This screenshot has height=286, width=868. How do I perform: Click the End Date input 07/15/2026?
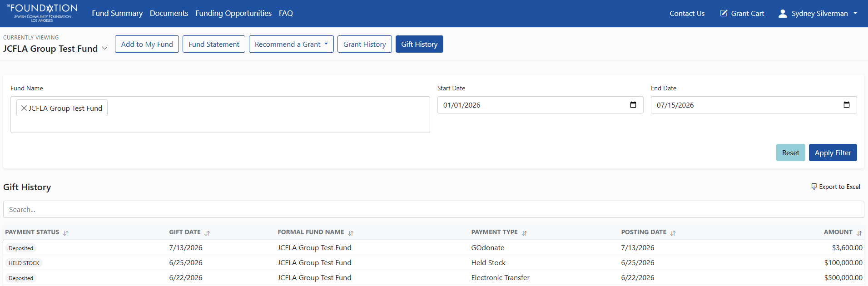(754, 105)
